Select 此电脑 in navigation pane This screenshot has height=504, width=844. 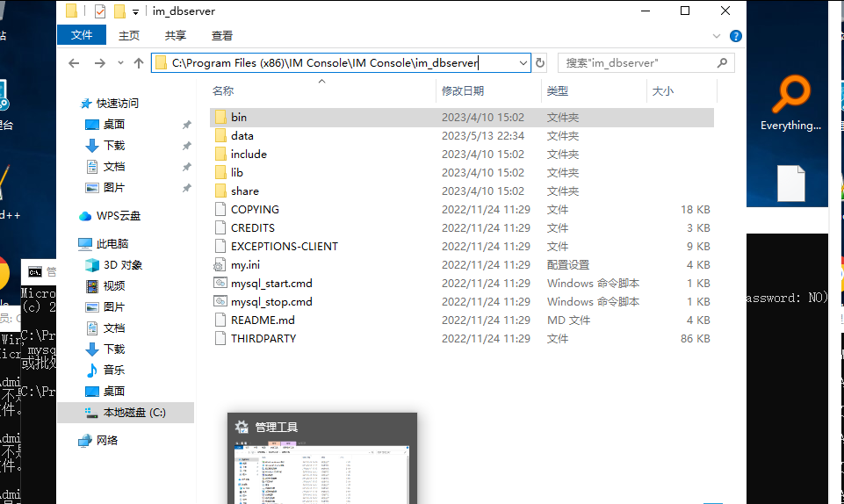point(112,244)
